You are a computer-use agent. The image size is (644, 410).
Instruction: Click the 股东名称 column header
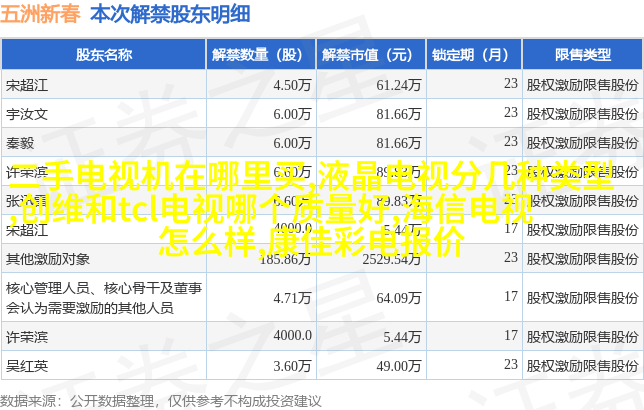[103, 54]
